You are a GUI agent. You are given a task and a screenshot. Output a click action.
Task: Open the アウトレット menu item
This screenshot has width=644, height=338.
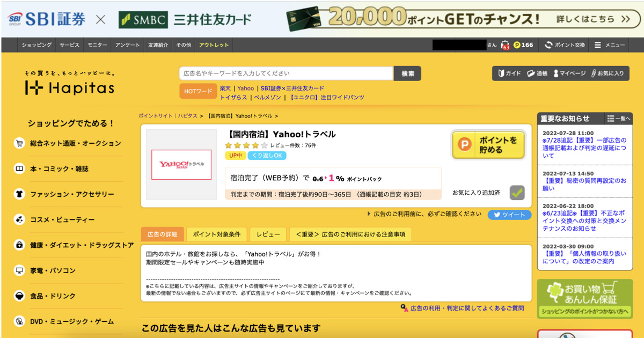214,45
